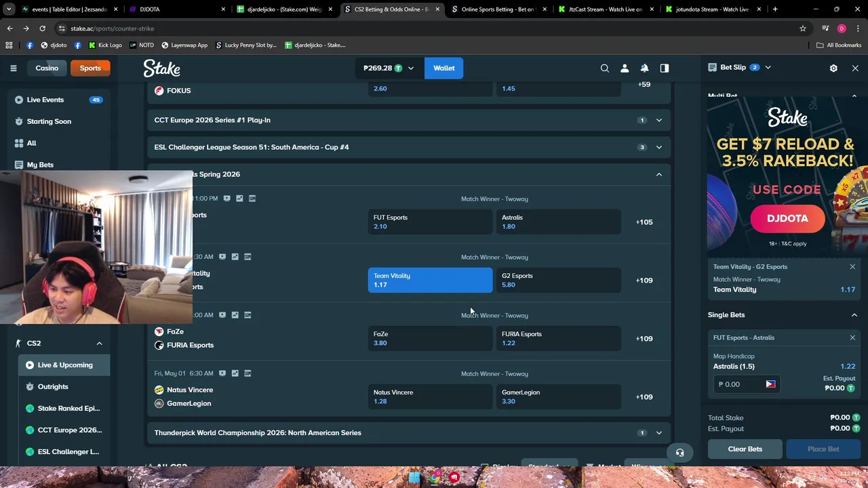
Task: Open a new browser tab
Action: tap(775, 9)
